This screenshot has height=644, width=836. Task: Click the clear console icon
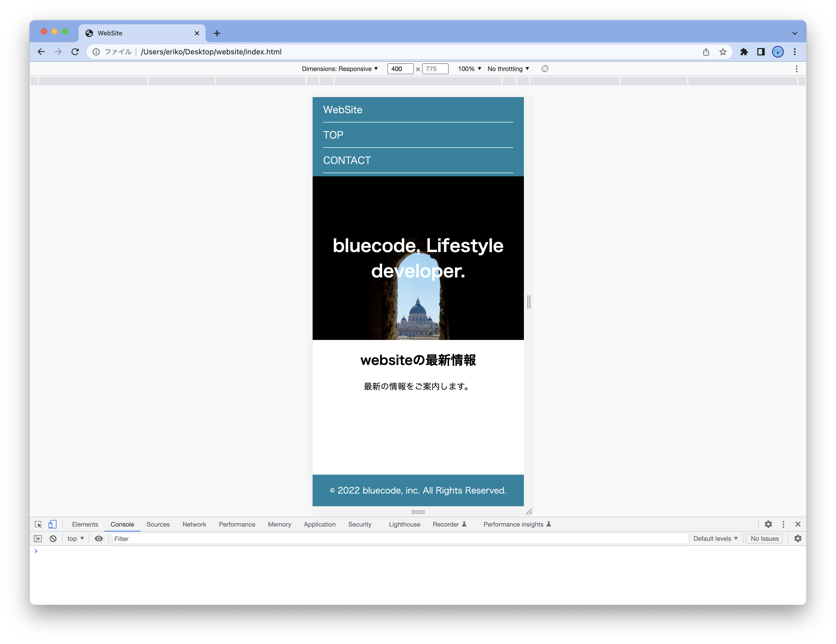[x=53, y=538]
